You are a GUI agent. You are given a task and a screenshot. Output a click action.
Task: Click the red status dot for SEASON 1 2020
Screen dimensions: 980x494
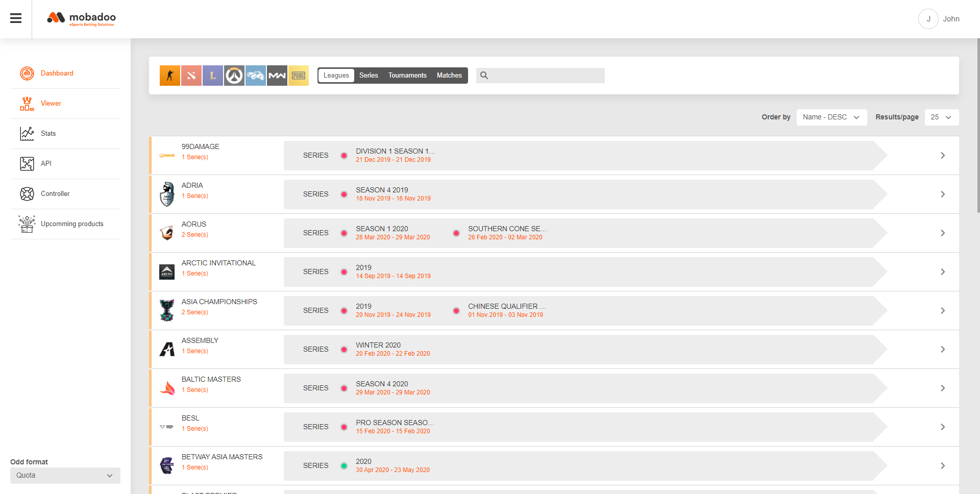[x=344, y=233]
